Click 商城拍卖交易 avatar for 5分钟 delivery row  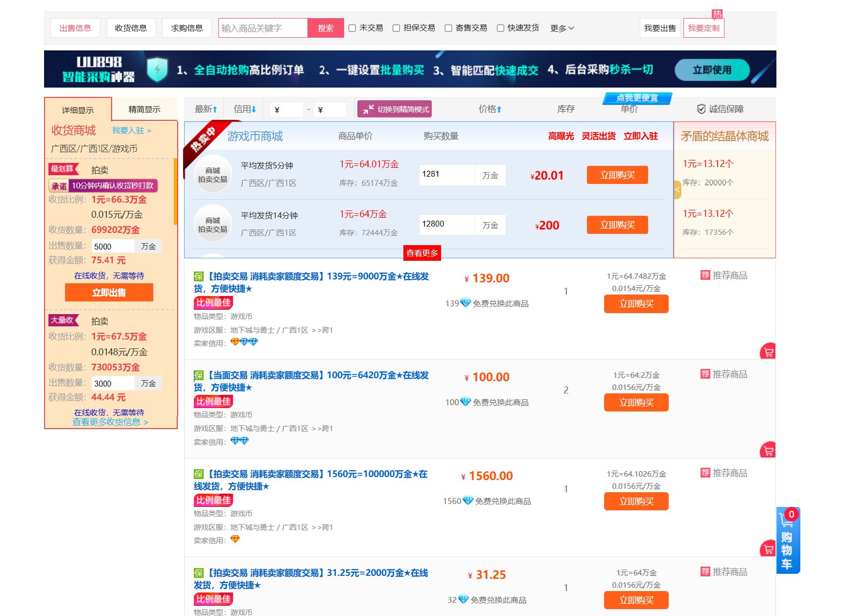click(x=212, y=174)
